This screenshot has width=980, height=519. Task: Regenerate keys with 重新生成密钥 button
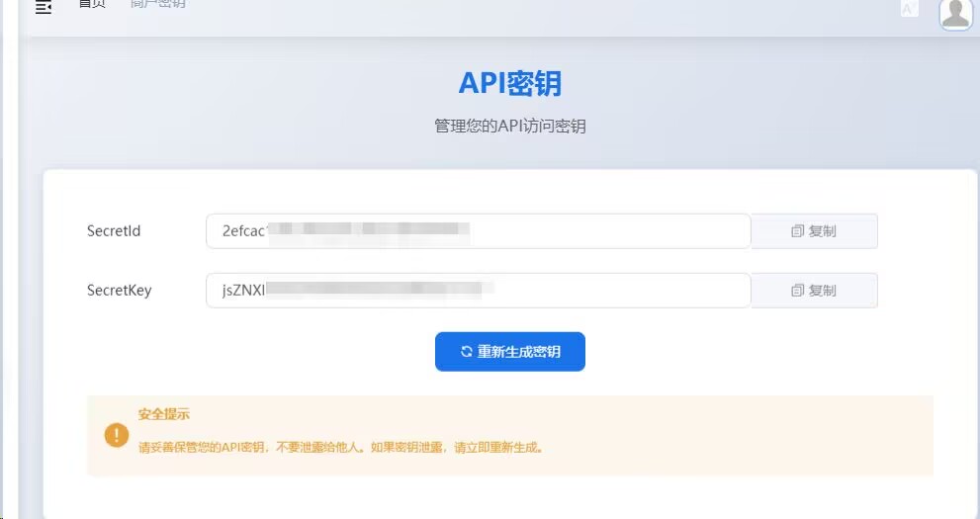(510, 352)
